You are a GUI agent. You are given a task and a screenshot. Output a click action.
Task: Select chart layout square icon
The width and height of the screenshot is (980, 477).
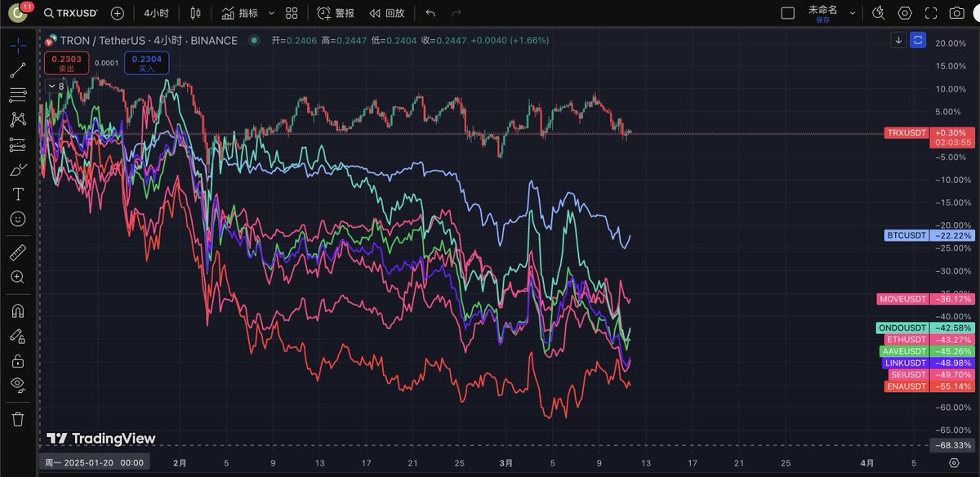click(787, 13)
